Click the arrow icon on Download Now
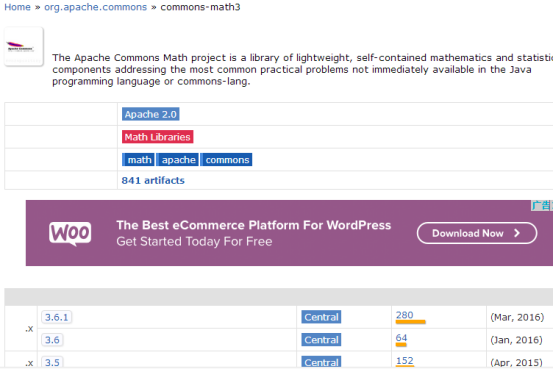Viewport: 554px width, 370px height. (x=517, y=233)
